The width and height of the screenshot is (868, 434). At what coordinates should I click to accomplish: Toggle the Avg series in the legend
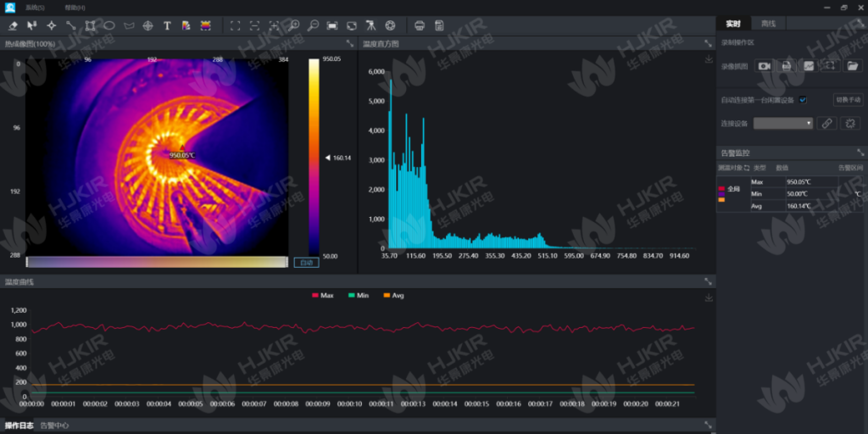pos(393,295)
